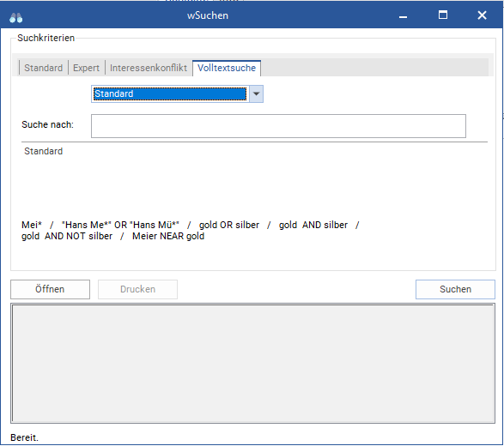Select the highlighted Standard combo box text
The height and width of the screenshot is (446, 504).
[x=170, y=93]
